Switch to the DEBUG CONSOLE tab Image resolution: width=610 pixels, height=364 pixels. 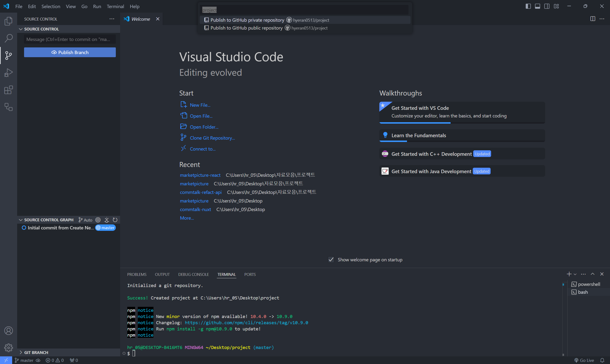click(193, 274)
